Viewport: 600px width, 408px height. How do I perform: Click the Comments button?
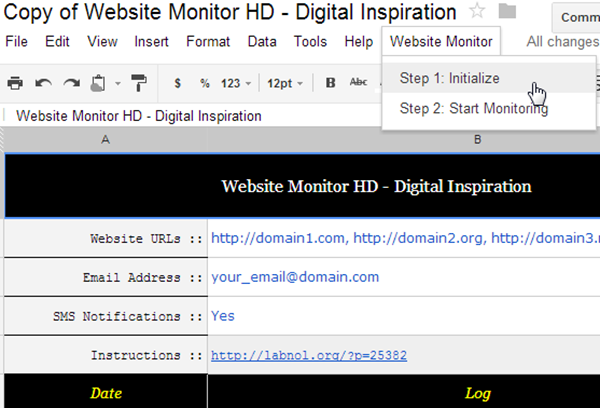point(576,17)
